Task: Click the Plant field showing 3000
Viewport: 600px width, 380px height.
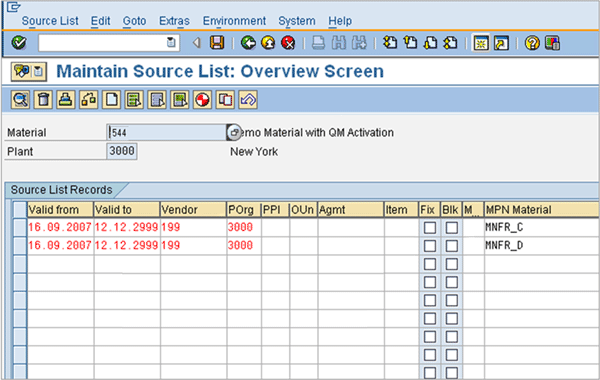Action: 122,151
